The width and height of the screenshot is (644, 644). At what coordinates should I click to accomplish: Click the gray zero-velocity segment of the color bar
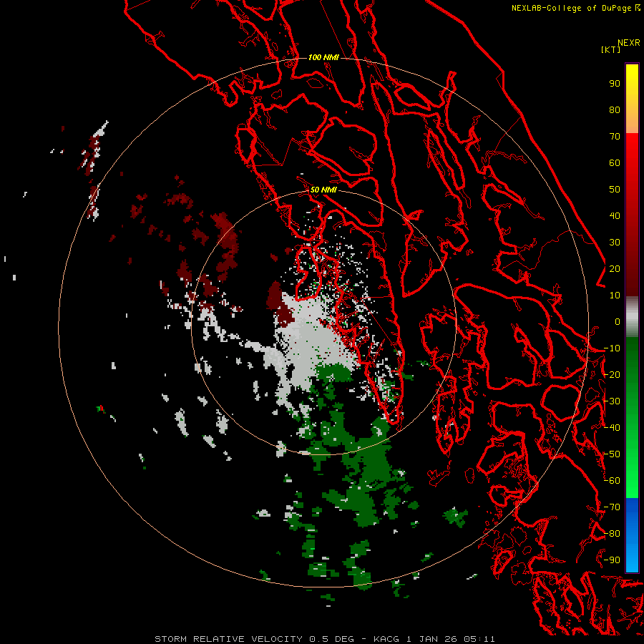point(632,317)
